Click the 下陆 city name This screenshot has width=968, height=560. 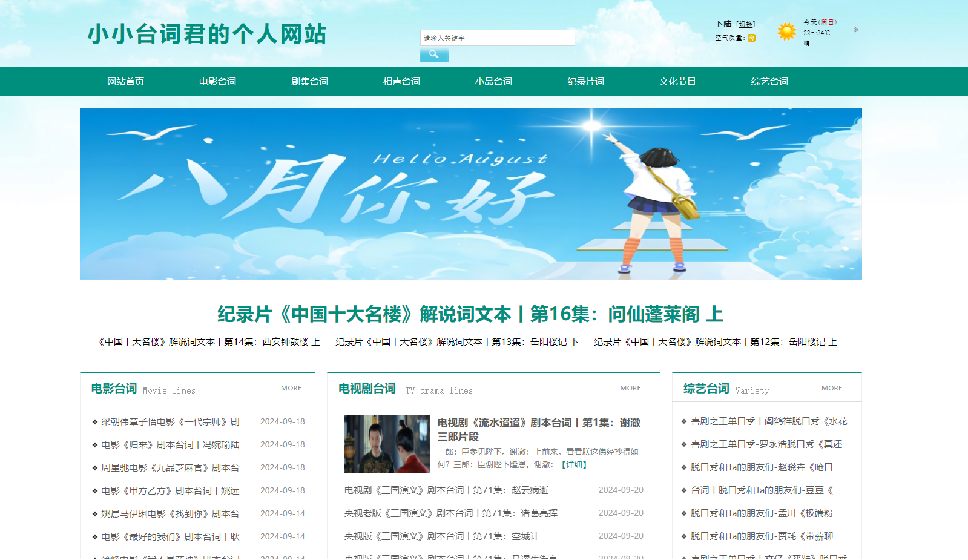coord(723,24)
